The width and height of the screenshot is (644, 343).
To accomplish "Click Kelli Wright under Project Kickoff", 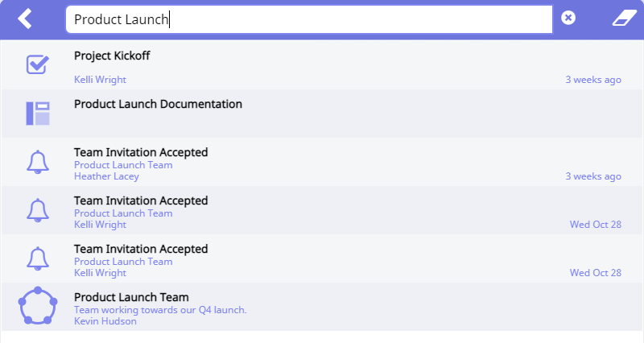I will click(x=100, y=80).
